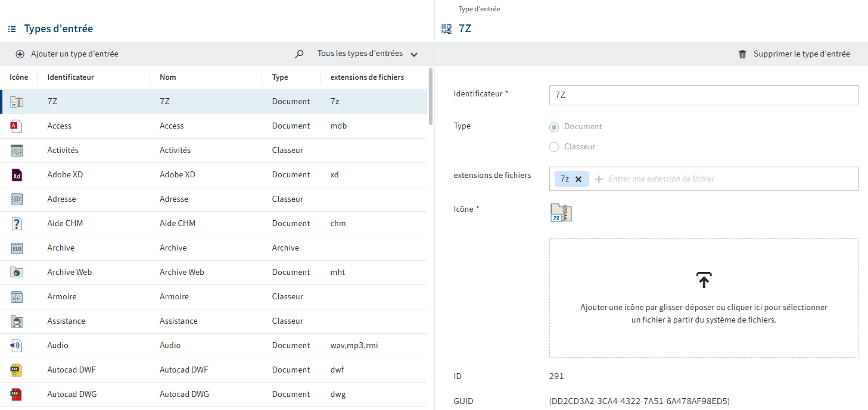Click Ajouter un type d'entrée
The height and width of the screenshot is (410, 868).
pos(67,54)
